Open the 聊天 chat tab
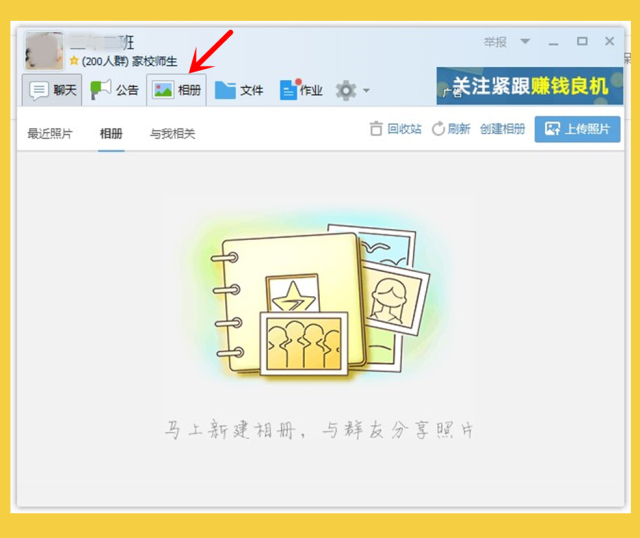The width and height of the screenshot is (640, 538). point(52,90)
